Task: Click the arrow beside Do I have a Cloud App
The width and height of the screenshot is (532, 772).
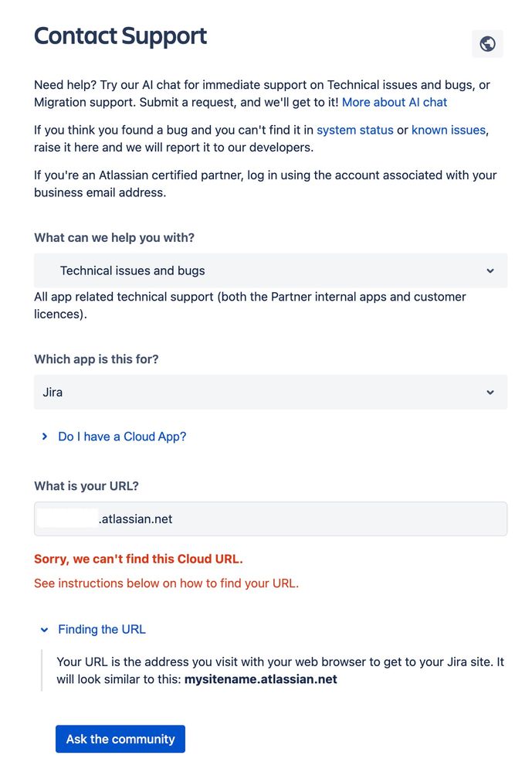Action: 44,436
